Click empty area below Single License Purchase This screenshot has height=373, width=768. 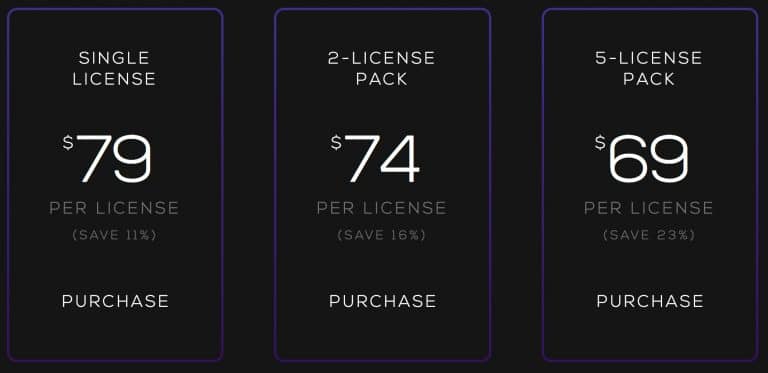click(x=115, y=335)
